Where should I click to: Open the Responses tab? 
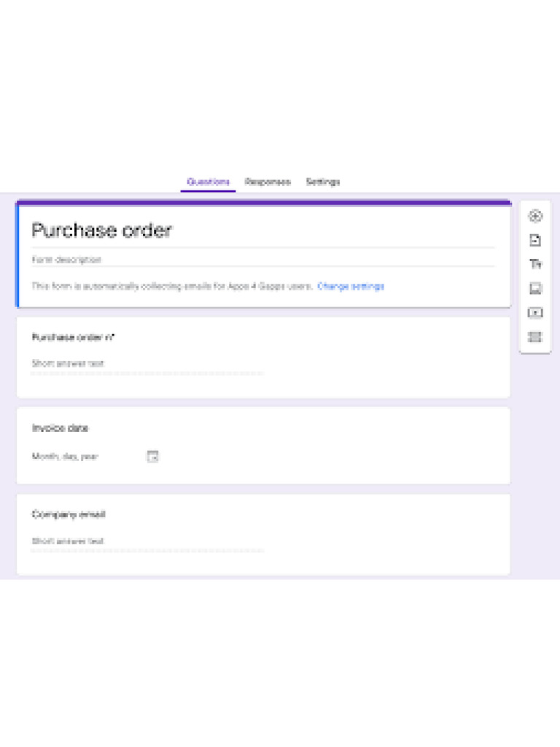point(268,182)
